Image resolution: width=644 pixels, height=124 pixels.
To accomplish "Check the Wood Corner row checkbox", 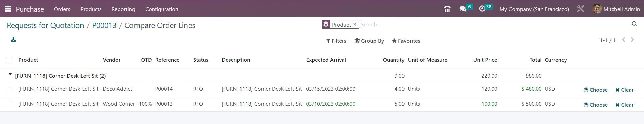I will click(9, 103).
